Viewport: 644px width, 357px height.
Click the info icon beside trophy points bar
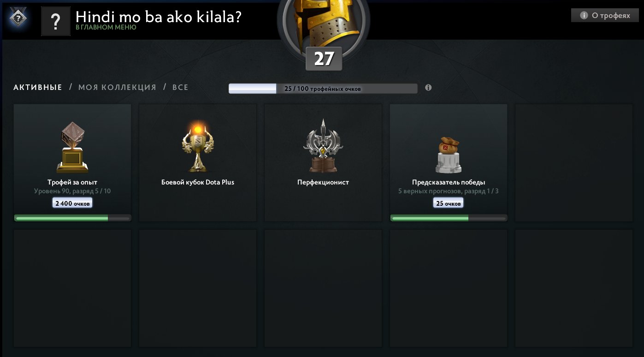[428, 88]
